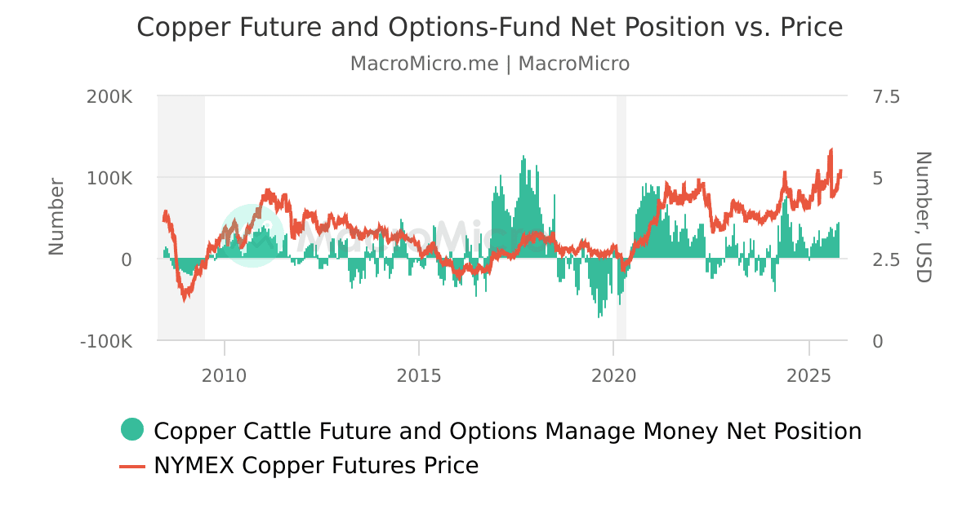Toggle the NYMEX Copper Futures Price series label
The width and height of the screenshot is (980, 514).
[316, 466]
